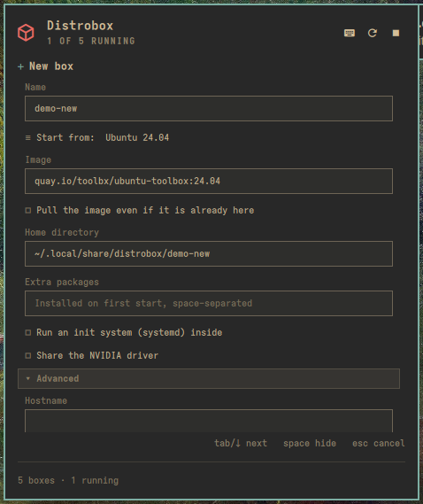Click the 1 OF 5 RUNNING subtitle
The height and width of the screenshot is (504, 423).
[91, 41]
